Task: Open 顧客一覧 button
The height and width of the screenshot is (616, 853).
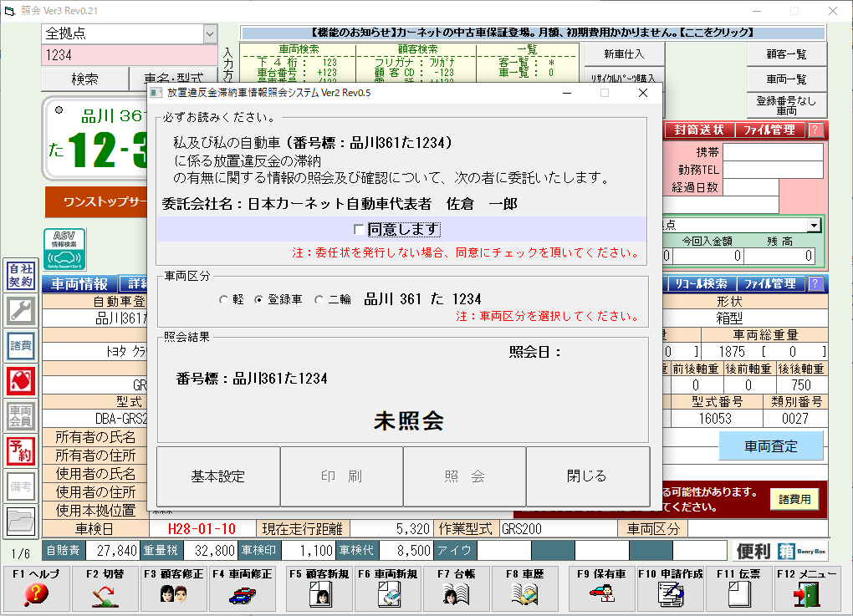Action: (787, 54)
